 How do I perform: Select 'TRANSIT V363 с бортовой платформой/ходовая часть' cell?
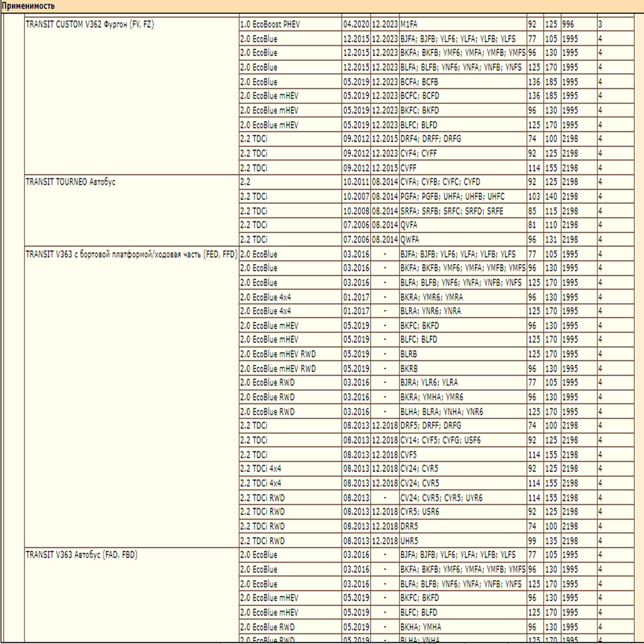click(132, 397)
